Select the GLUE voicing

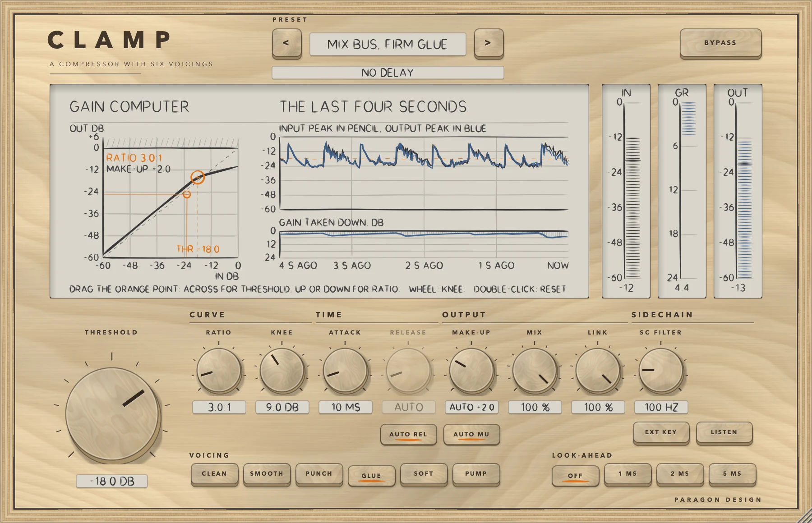tap(371, 476)
